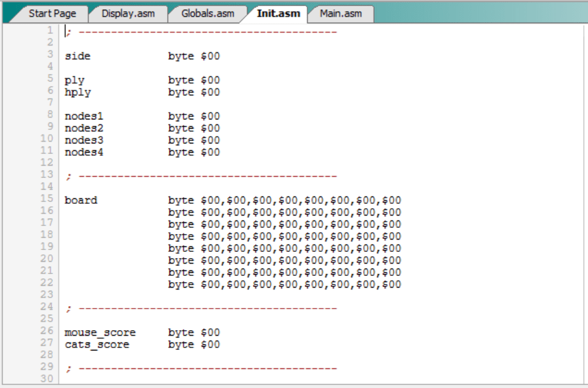
Task: Select the Globals.asm tab
Action: point(208,14)
